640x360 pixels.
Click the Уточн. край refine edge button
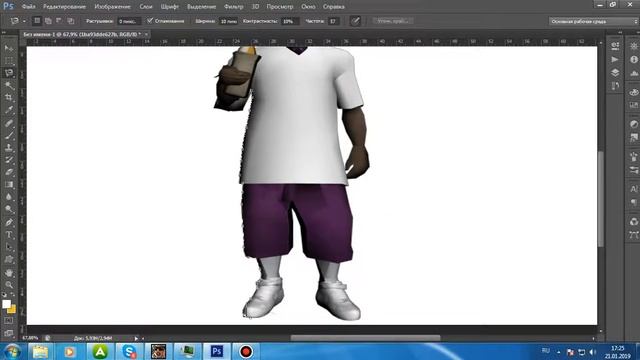click(x=393, y=21)
